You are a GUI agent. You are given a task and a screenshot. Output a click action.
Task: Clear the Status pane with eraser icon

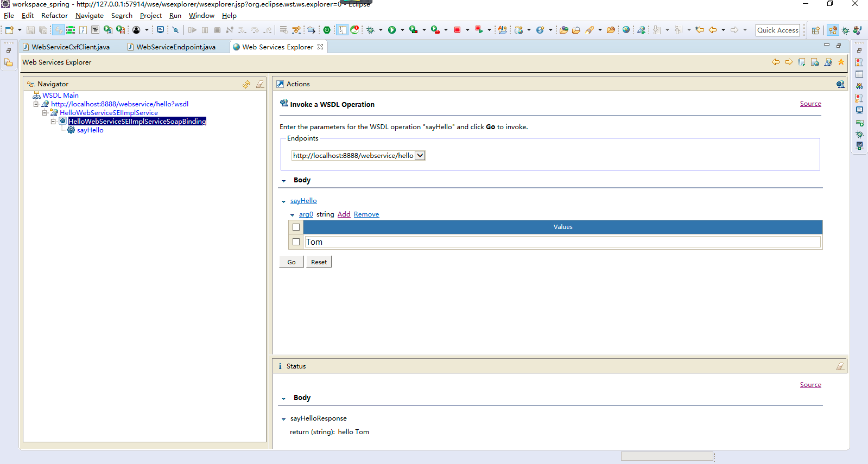[x=840, y=366]
